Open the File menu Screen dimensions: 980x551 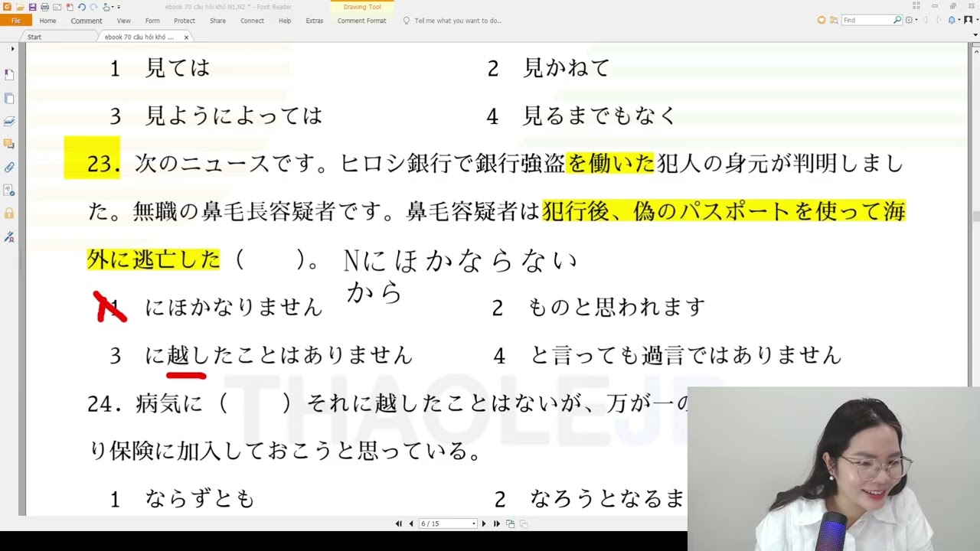[16, 21]
